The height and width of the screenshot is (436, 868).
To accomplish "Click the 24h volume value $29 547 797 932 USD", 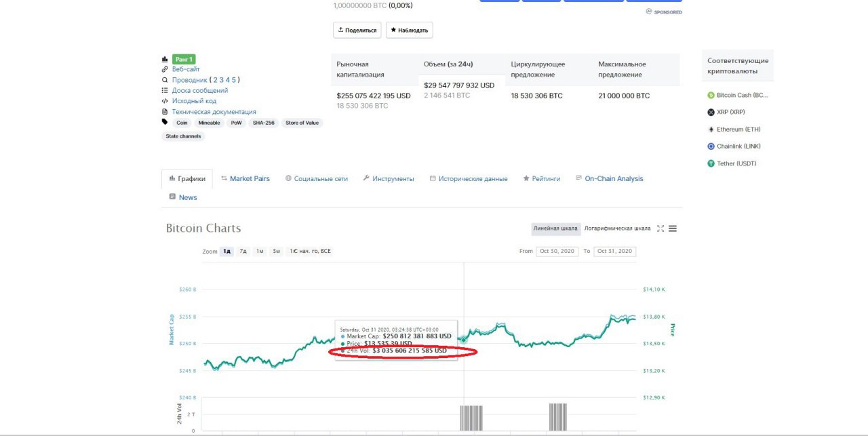I will [x=459, y=85].
